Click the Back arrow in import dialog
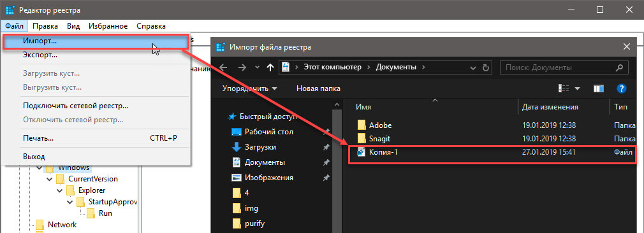The image size is (644, 233). tap(223, 67)
